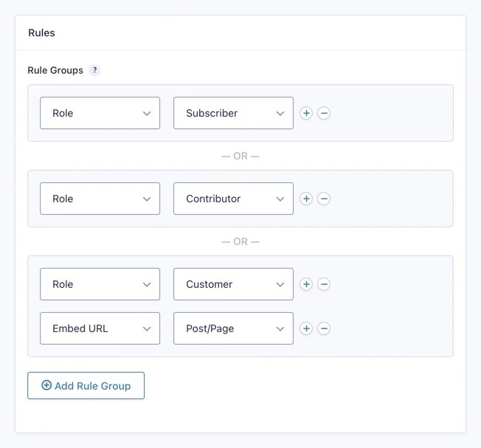The image size is (481, 448).
Task: Click the Rules panel heading
Action: (x=41, y=32)
